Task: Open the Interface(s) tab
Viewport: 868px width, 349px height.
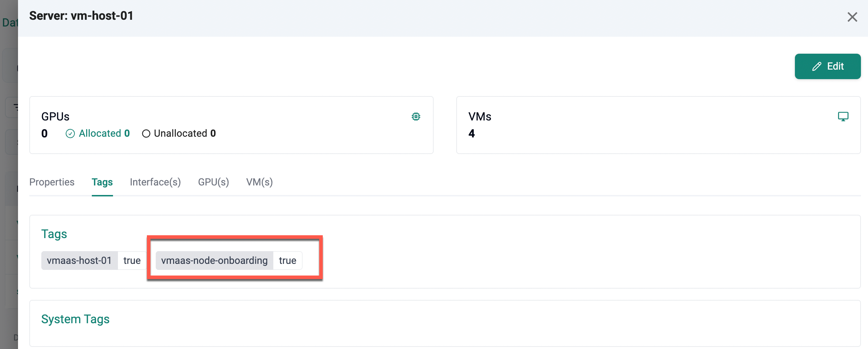Action: pos(155,182)
